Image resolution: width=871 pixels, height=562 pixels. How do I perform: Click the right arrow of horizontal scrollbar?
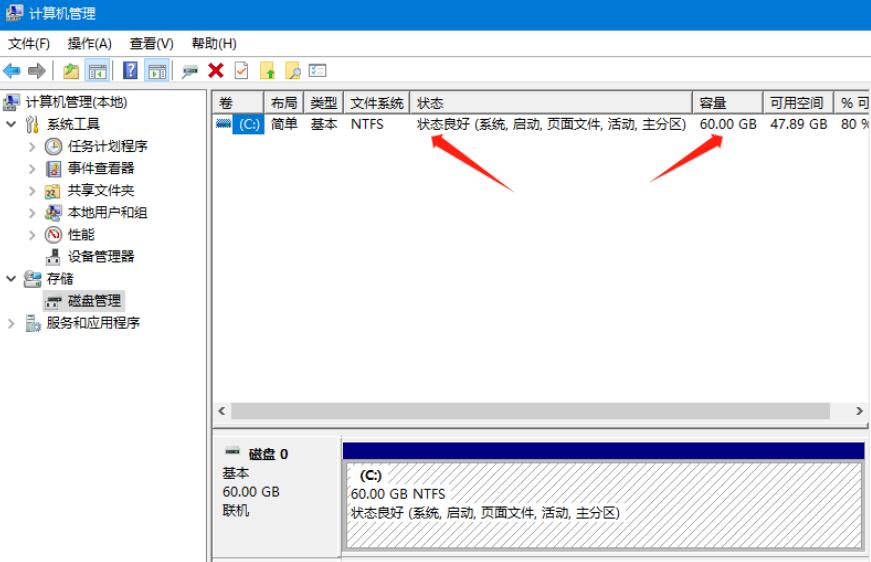pos(859,411)
